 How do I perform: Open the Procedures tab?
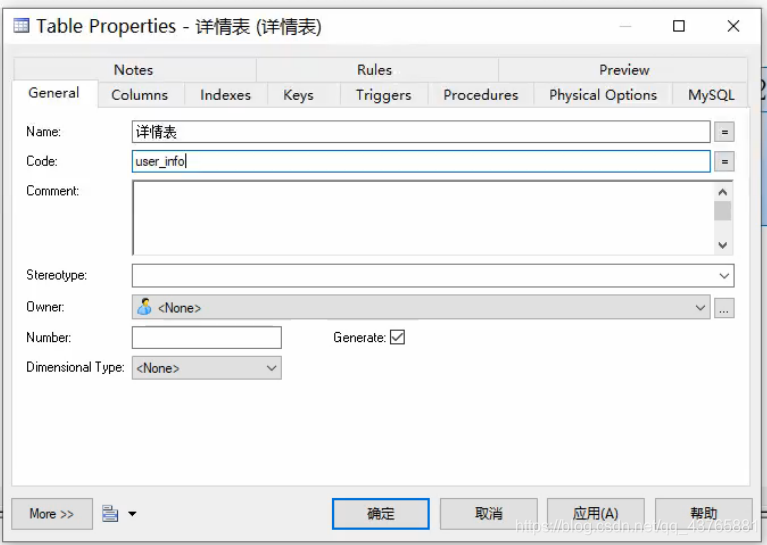(x=481, y=95)
